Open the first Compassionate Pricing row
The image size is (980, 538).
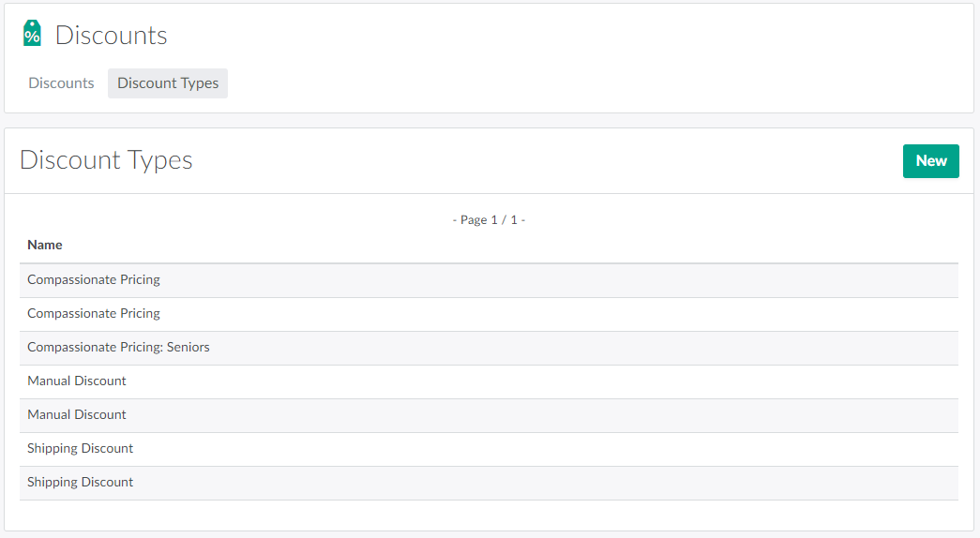(x=94, y=280)
